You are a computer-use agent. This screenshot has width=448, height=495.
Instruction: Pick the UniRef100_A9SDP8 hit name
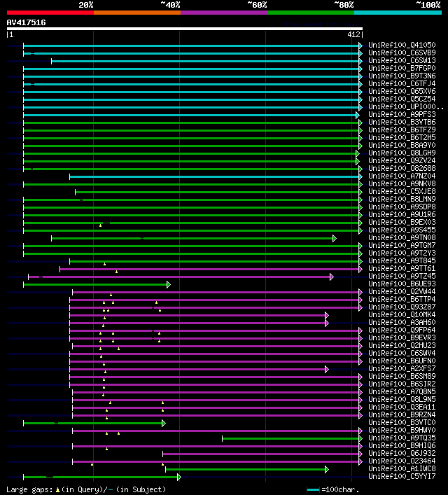(402, 207)
